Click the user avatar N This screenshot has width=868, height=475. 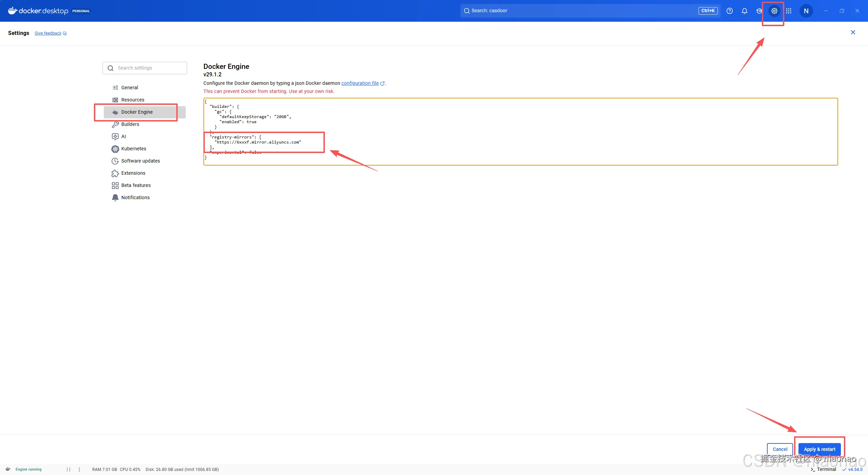tap(806, 11)
